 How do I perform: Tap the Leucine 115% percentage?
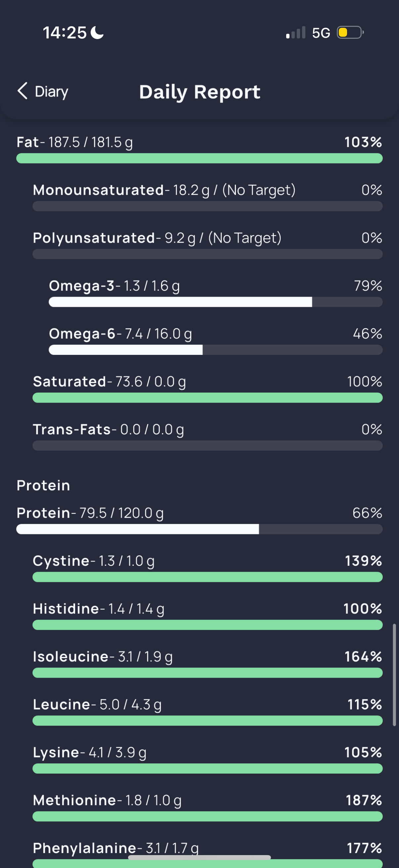[364, 704]
